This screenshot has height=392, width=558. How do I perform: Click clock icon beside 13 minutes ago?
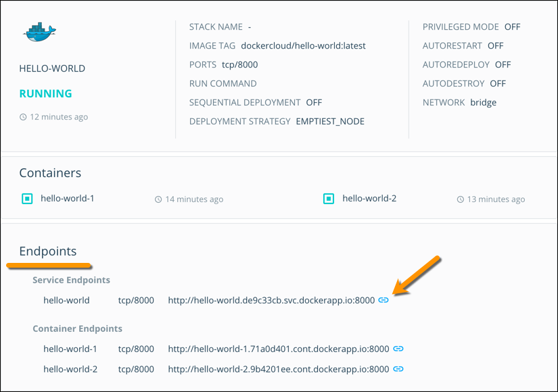(461, 199)
